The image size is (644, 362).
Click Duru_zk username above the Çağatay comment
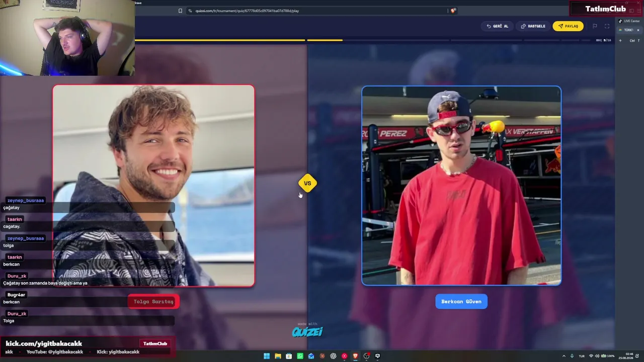click(17, 276)
